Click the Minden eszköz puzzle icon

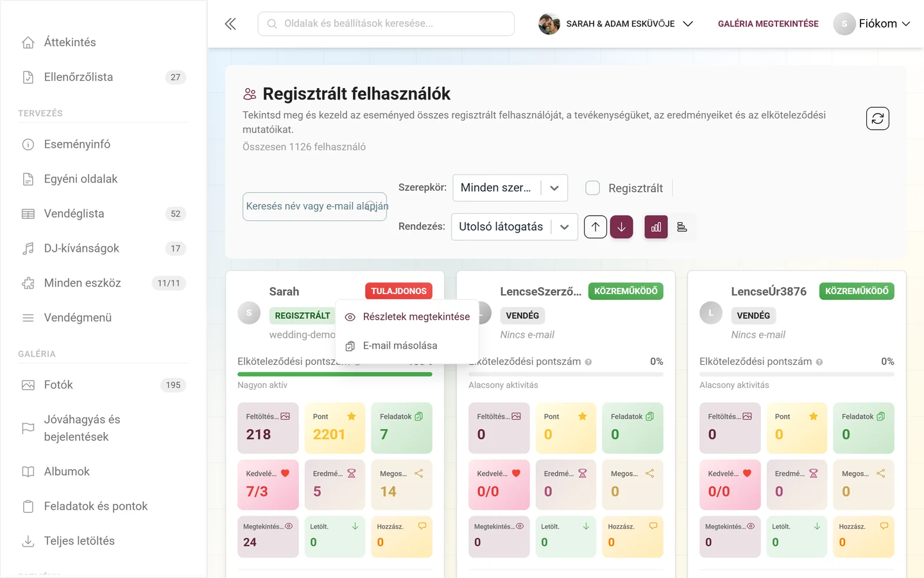28,283
